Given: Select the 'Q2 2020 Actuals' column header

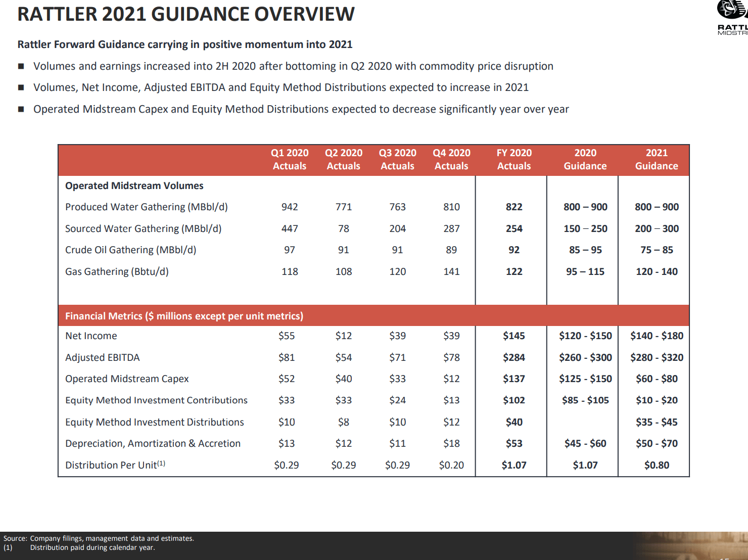Looking at the screenshot, I should (x=344, y=159).
